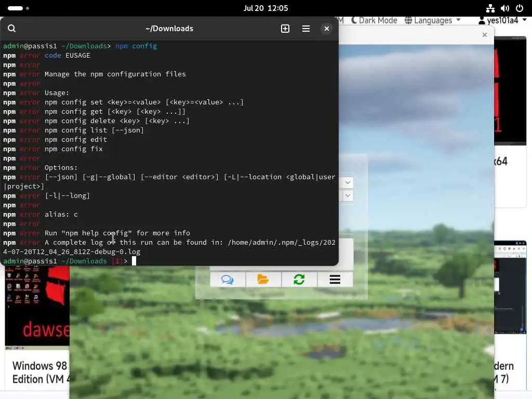Click the 'npm config' command text
The height and width of the screenshot is (399, 532).
coord(136,46)
